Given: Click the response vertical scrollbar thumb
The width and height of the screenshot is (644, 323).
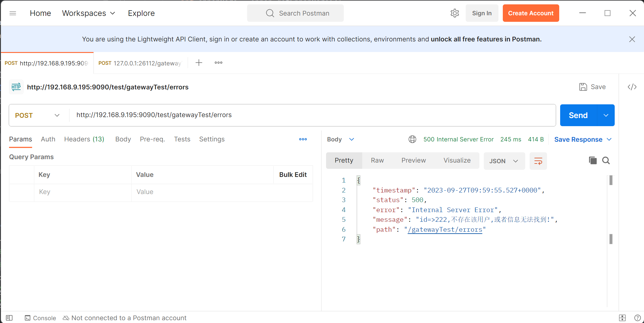Looking at the screenshot, I should pos(611,180).
